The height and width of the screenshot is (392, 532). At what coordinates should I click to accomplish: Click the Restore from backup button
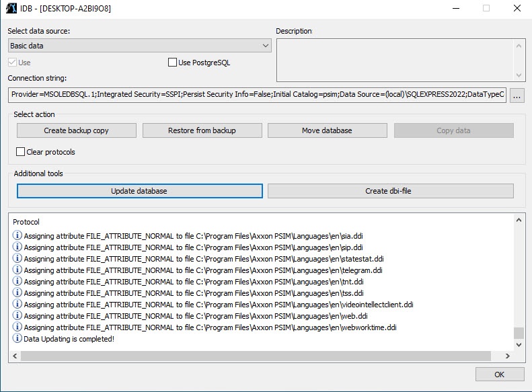[202, 130]
